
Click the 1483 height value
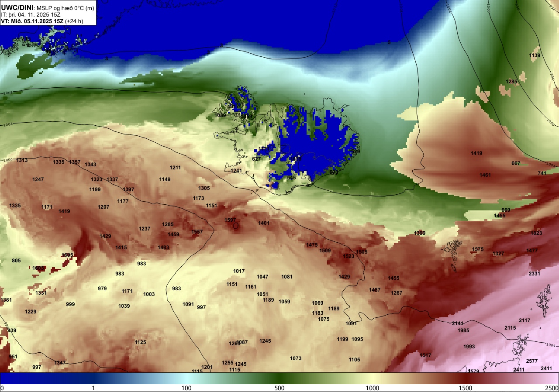[163, 248]
